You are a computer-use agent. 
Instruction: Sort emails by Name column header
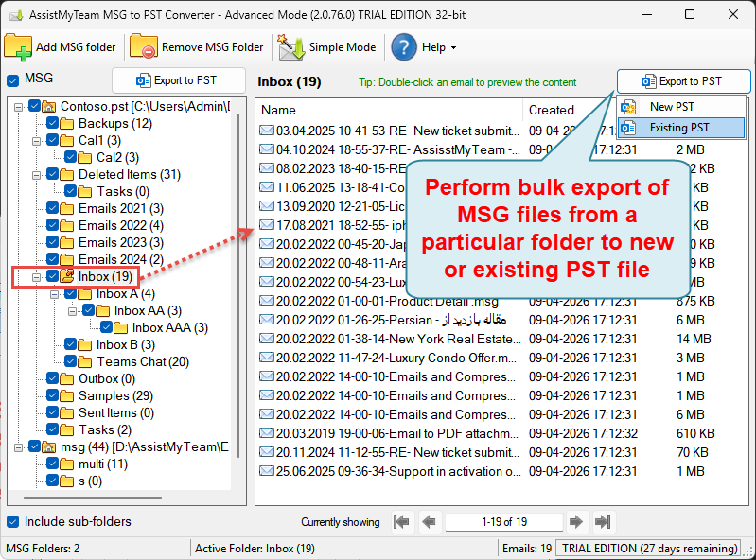(278, 110)
